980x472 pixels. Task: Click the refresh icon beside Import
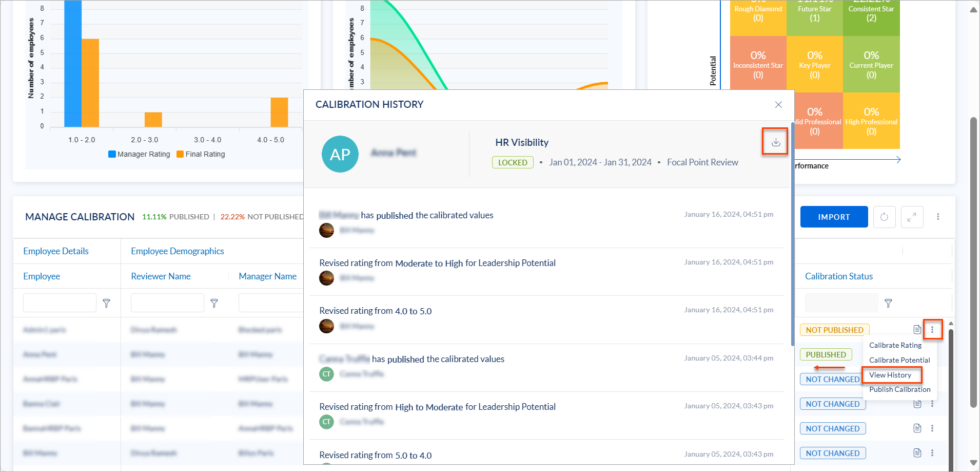point(884,217)
